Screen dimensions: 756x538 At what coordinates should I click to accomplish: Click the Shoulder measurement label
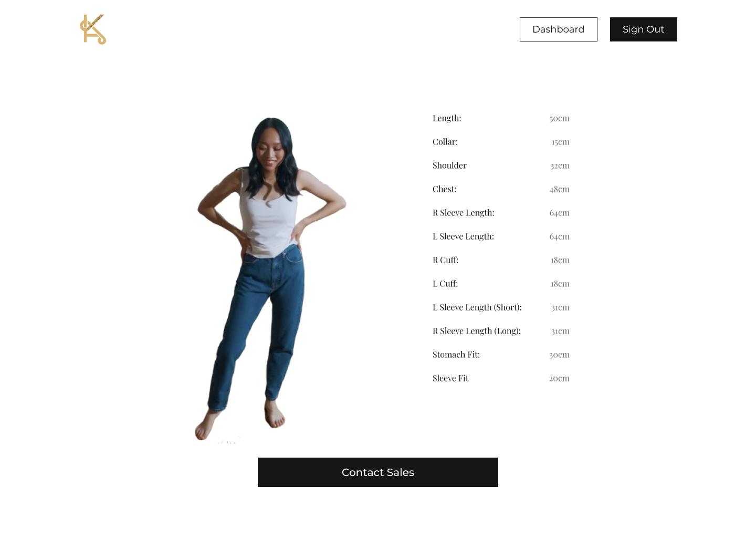449,165
